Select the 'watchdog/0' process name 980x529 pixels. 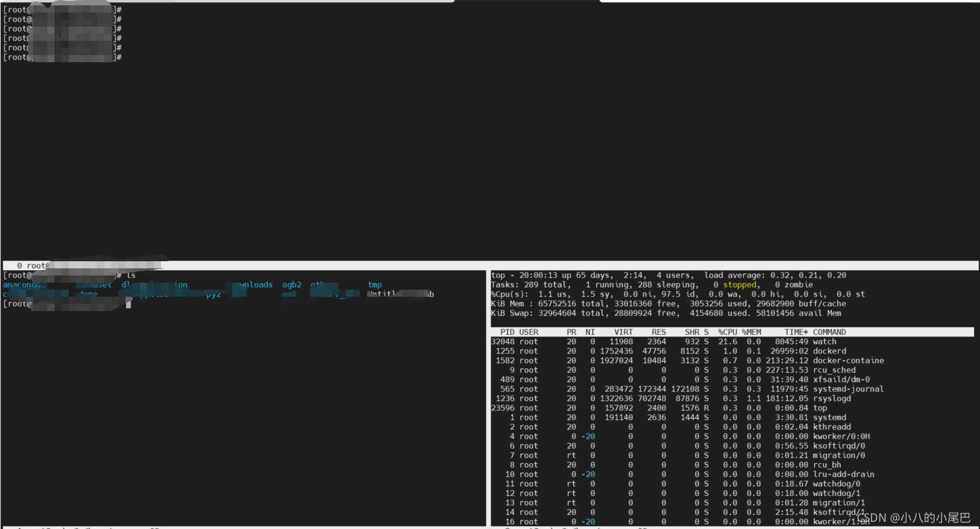pos(837,484)
